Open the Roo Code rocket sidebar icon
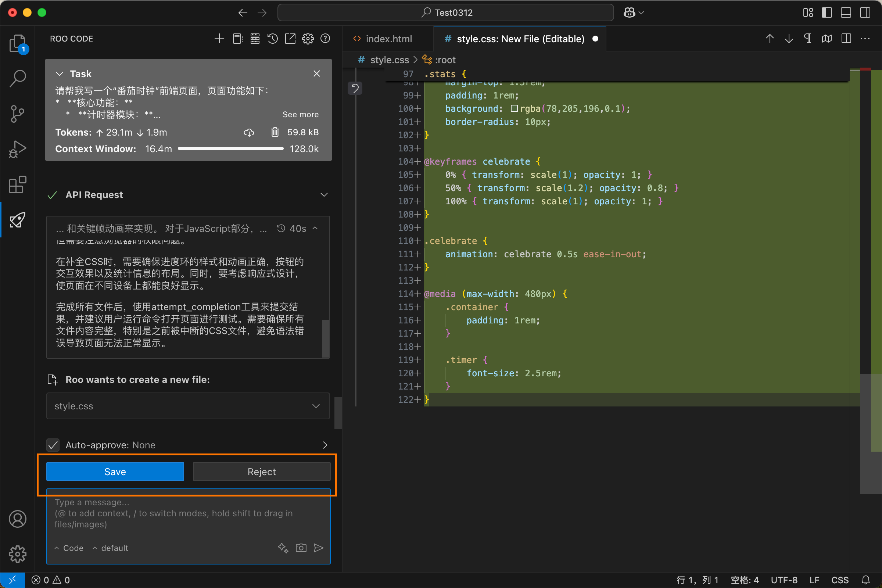The height and width of the screenshot is (588, 882). click(17, 220)
